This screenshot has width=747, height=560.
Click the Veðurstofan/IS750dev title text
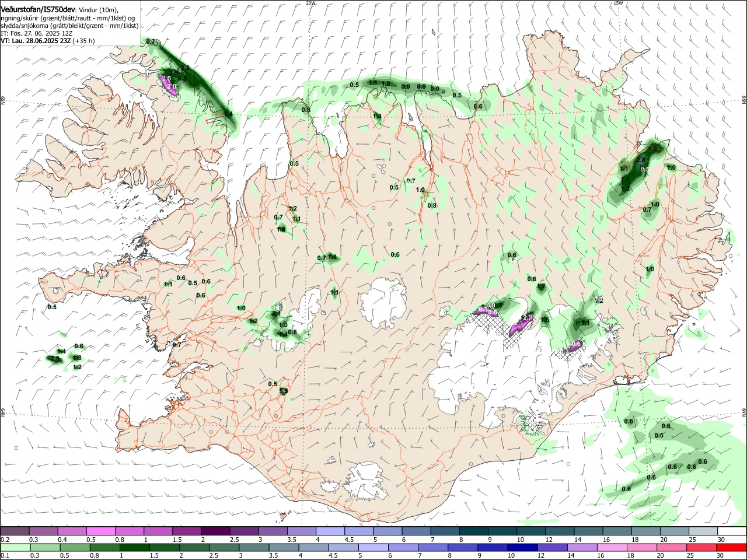(37, 10)
